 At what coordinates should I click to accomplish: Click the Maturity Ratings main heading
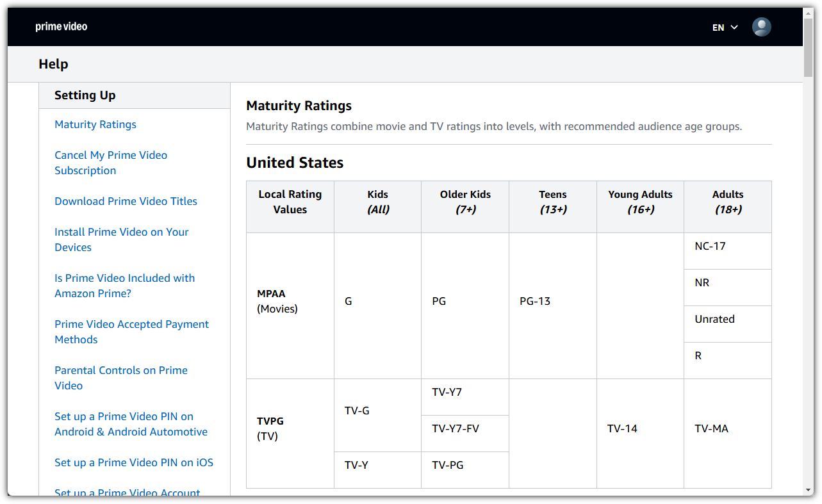click(x=299, y=106)
